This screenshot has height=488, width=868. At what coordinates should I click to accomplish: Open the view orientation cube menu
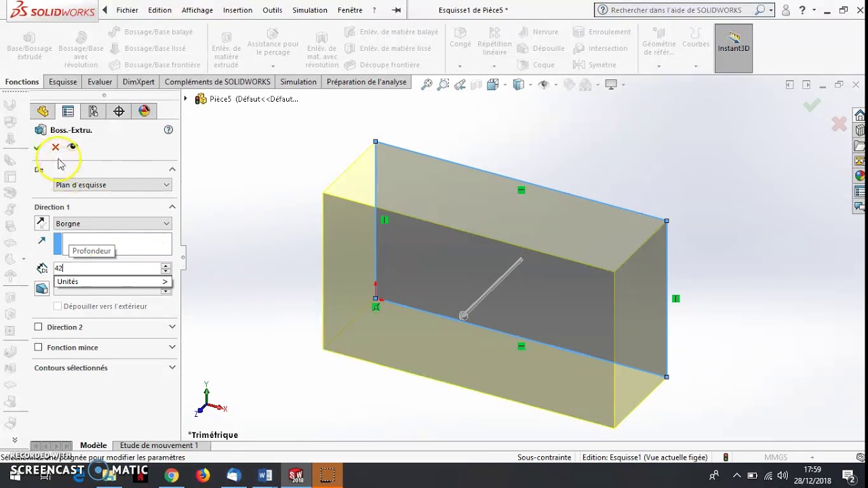click(493, 85)
